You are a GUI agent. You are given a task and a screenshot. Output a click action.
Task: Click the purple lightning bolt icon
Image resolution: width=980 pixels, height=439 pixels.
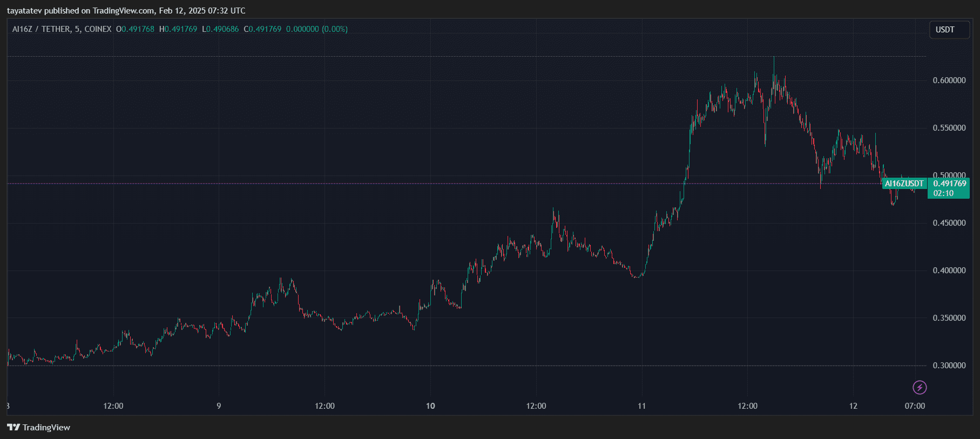920,387
